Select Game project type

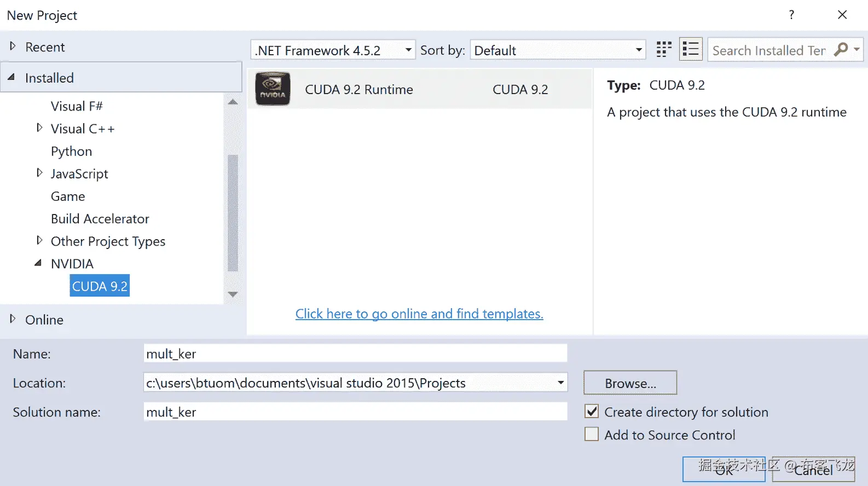[68, 196]
